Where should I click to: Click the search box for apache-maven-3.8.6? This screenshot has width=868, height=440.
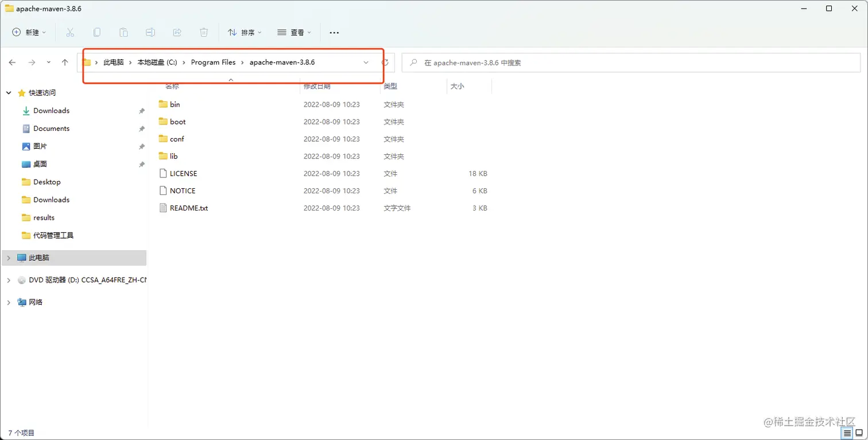pyautogui.click(x=631, y=63)
